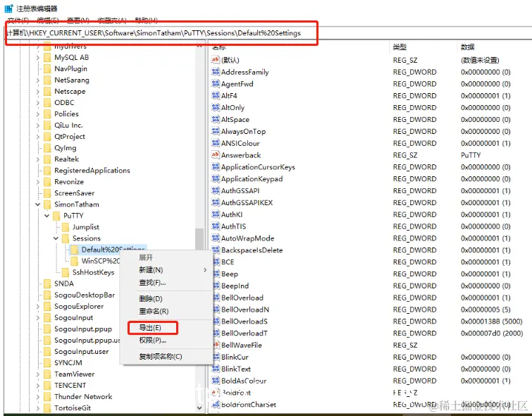
Task: Click the PuTTY data value of Answerback
Action: (471, 155)
